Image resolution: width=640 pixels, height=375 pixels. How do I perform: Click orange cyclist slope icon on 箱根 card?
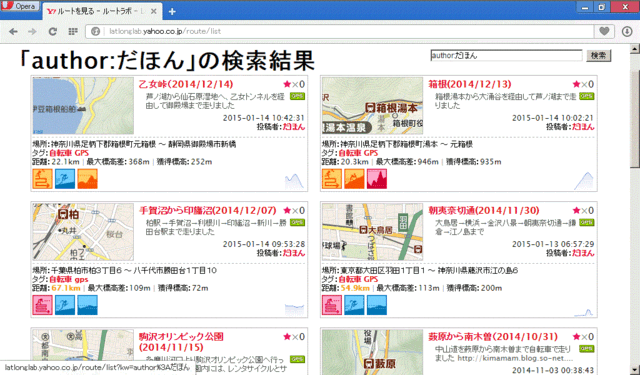[x=354, y=179]
